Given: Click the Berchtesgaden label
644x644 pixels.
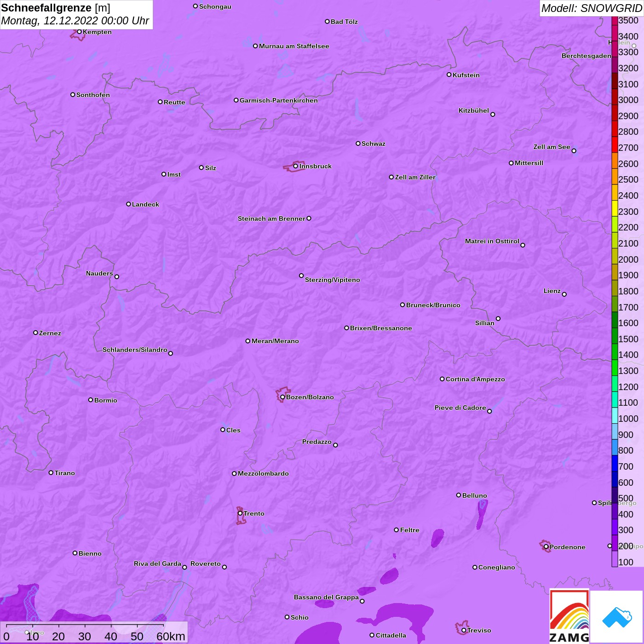Looking at the screenshot, I should click(586, 56).
